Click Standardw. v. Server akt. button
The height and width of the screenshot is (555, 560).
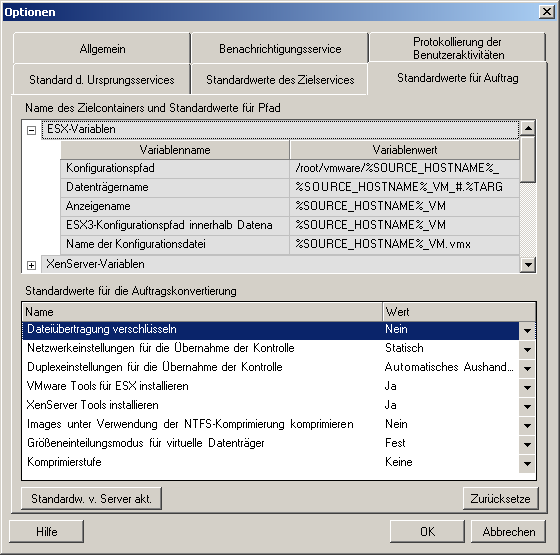click(91, 499)
